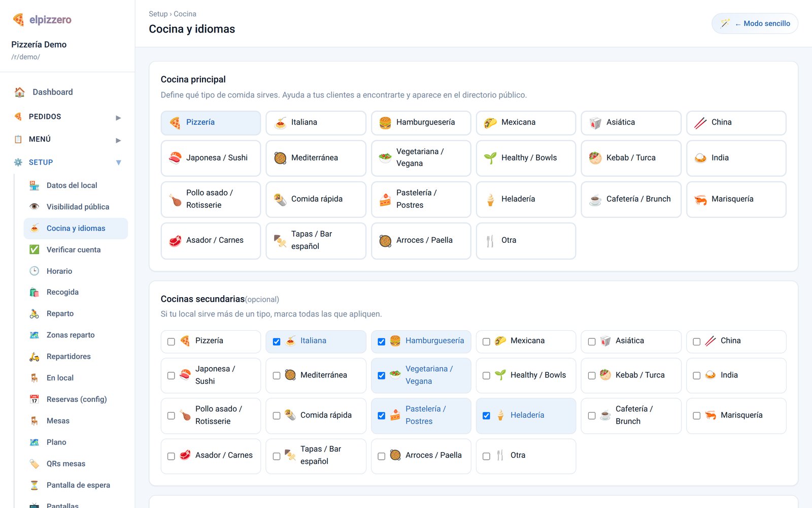Click the Setup breadcrumb link
Viewport: 812px width, 508px height.
(158, 14)
